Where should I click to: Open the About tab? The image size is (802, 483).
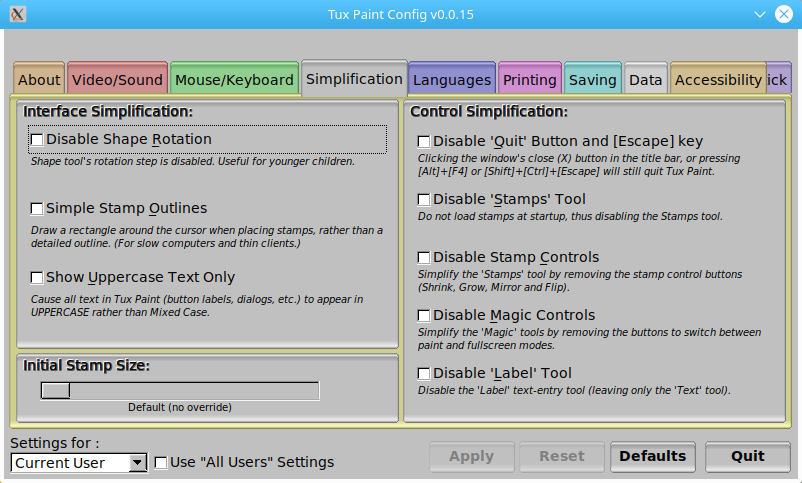pos(39,80)
